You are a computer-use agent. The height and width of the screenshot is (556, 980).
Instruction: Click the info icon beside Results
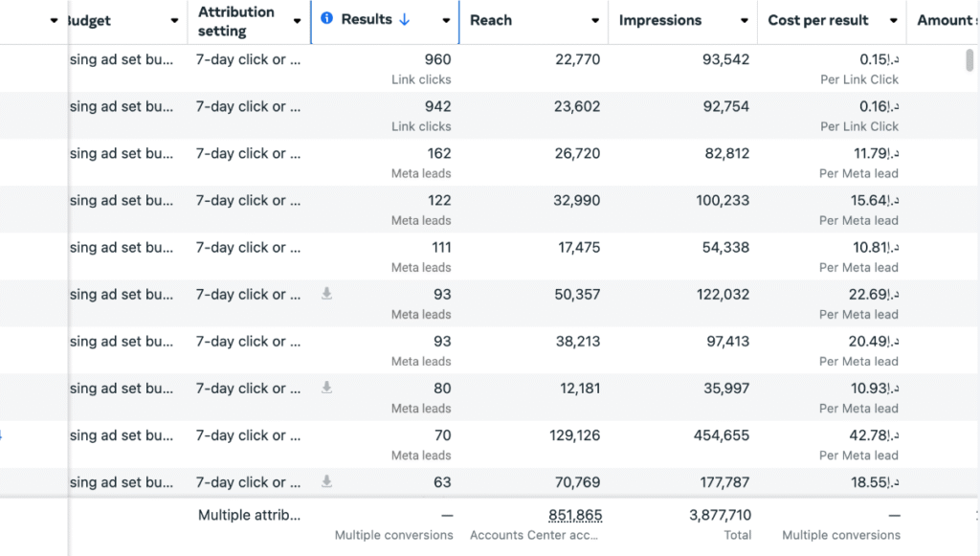pos(327,19)
